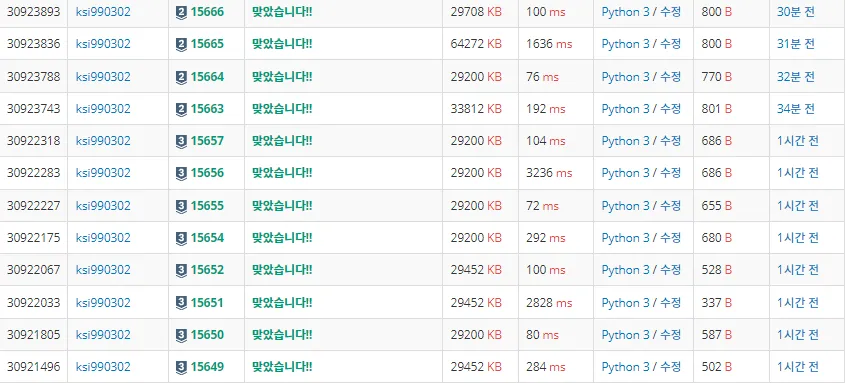The image size is (846, 383).
Task: Click 수정 edit link for problem 15664
Action: [671, 77]
